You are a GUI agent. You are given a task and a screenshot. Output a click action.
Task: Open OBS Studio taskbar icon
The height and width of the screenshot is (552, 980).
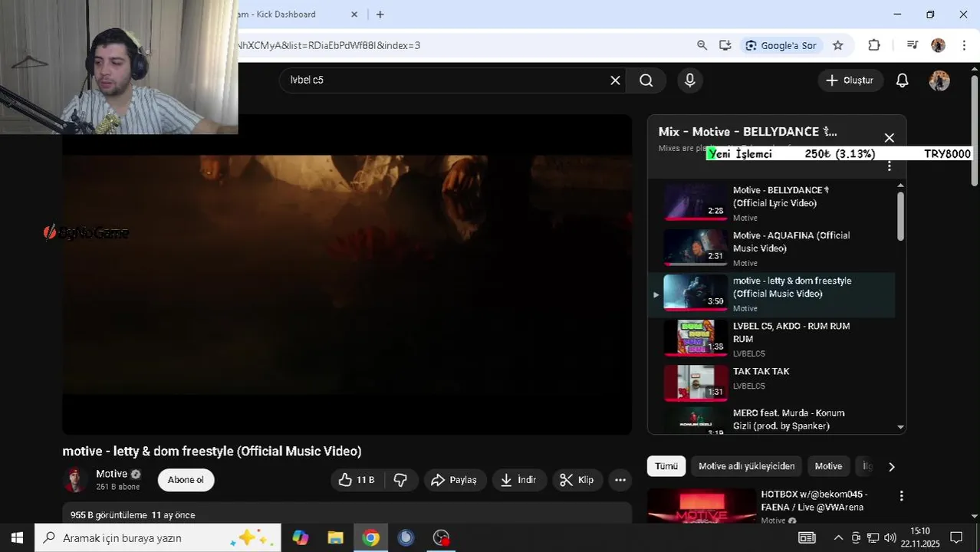click(x=441, y=537)
